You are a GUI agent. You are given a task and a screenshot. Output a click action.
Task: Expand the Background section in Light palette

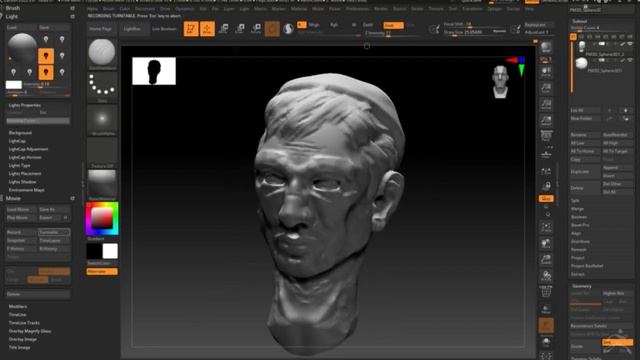(x=20, y=133)
